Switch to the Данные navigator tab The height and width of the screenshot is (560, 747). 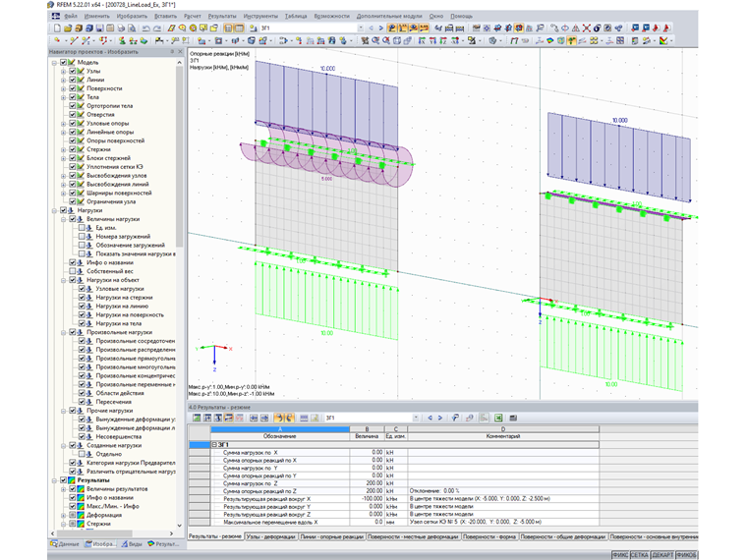coord(65,544)
